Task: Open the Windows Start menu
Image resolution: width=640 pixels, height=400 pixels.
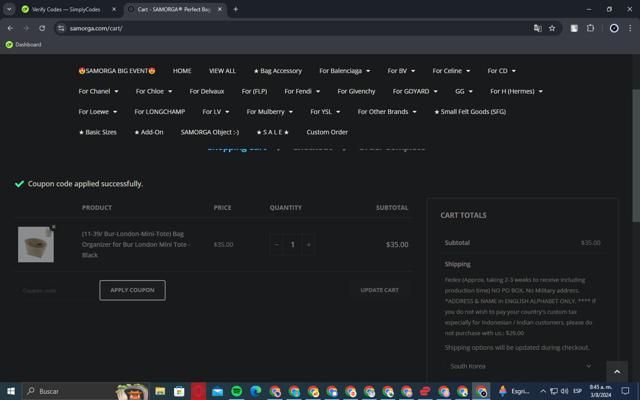Action: [11, 391]
